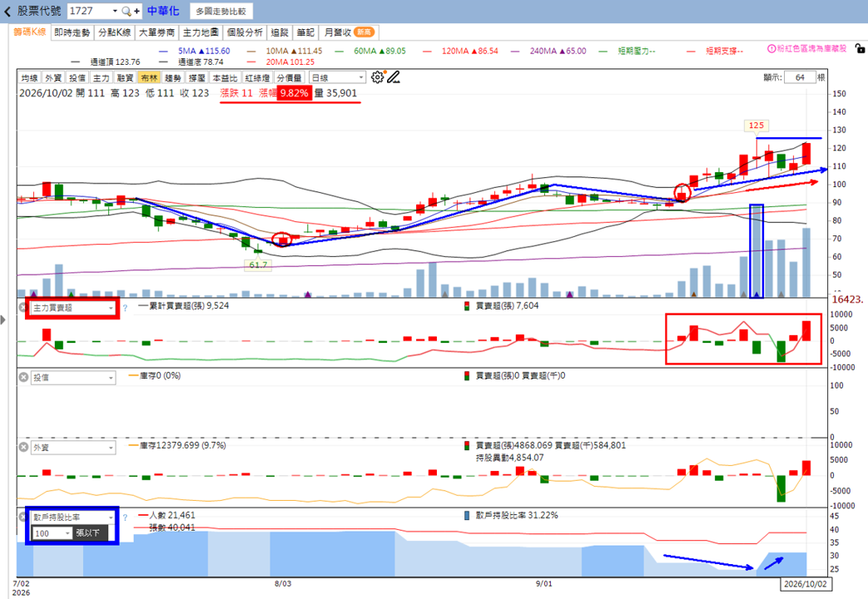The width and height of the screenshot is (868, 599).
Task: Expand the left side panel arrow
Action: click(3, 319)
